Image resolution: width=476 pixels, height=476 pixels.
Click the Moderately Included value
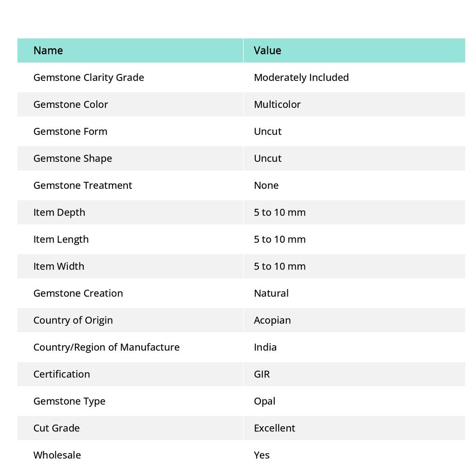pos(301,78)
